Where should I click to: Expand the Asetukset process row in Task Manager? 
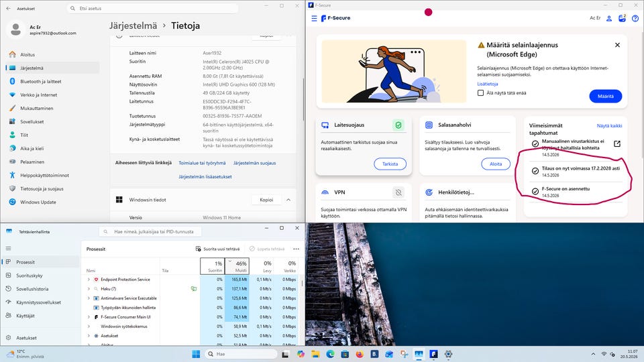pyautogui.click(x=89, y=336)
